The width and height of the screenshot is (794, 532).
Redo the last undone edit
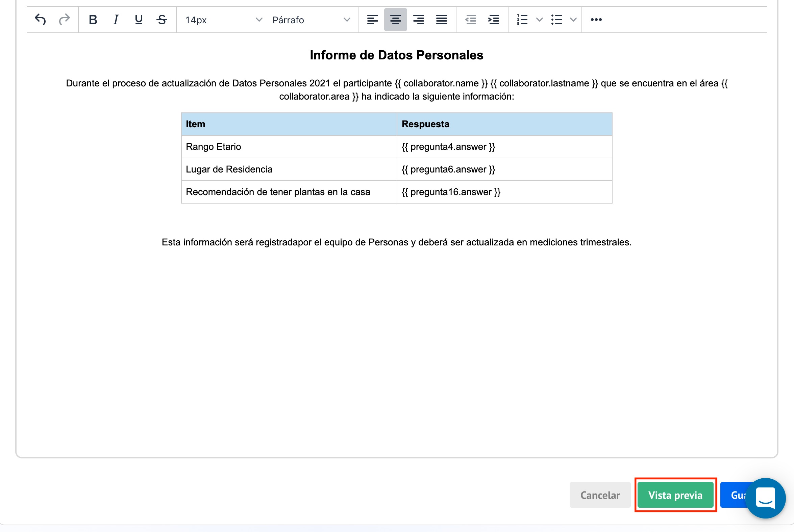[64, 20]
